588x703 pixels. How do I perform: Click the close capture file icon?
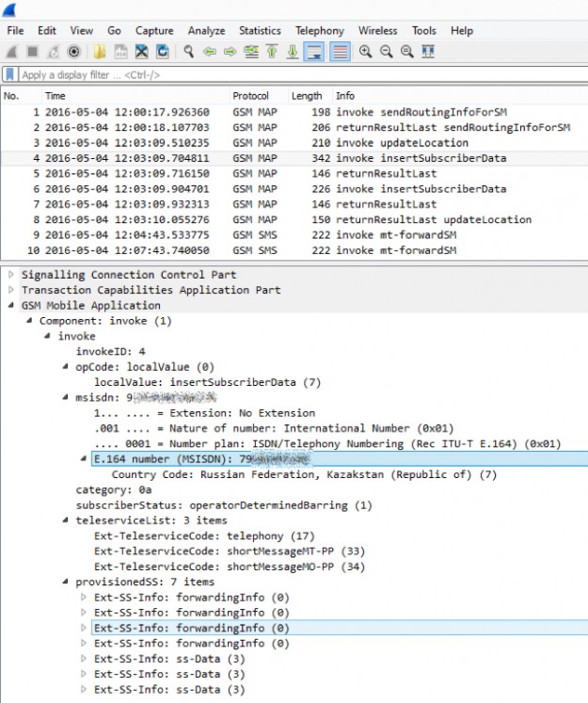[x=141, y=52]
